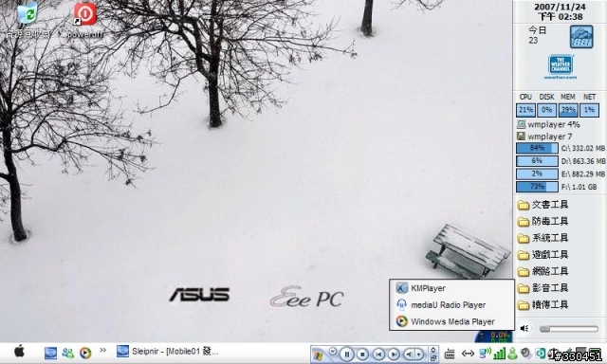Launch the poweroff desktop shortcut
Viewport: 607px width, 364px height.
[84, 14]
